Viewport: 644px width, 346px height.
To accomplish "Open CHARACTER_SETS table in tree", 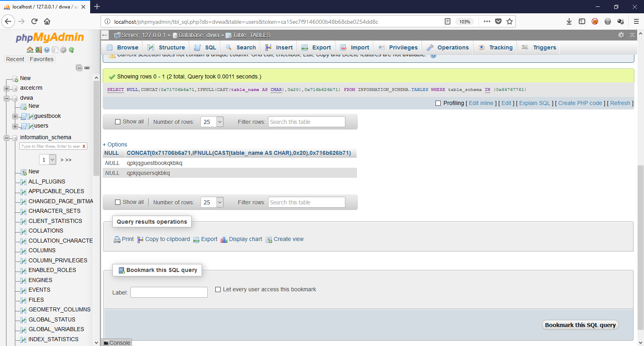I will [x=54, y=211].
